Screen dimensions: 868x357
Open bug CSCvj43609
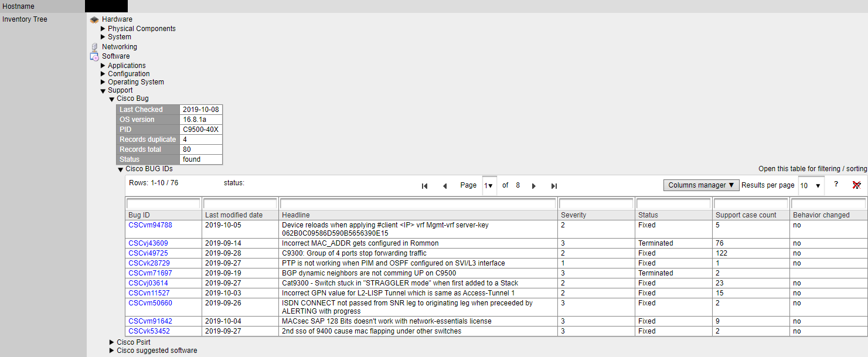pos(148,243)
